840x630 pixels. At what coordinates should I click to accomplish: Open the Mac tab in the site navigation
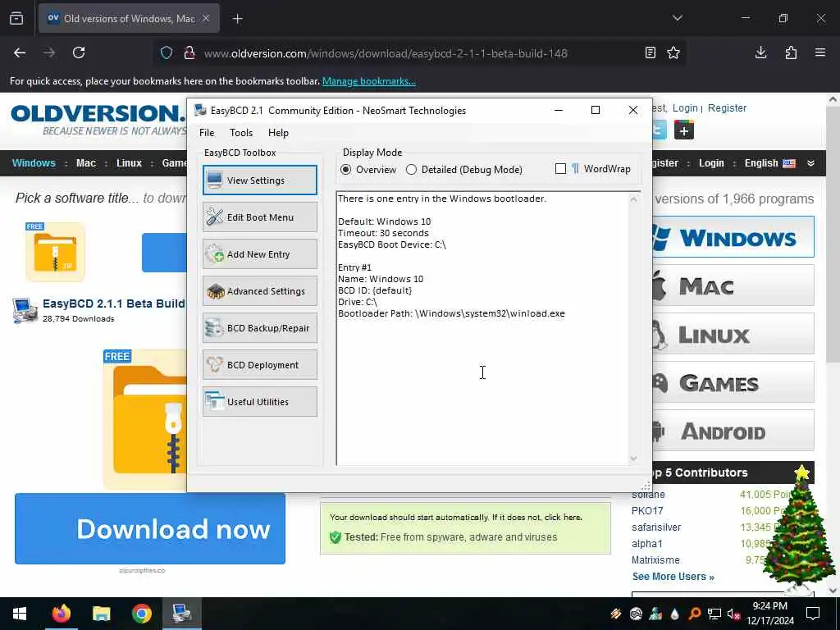pos(85,163)
